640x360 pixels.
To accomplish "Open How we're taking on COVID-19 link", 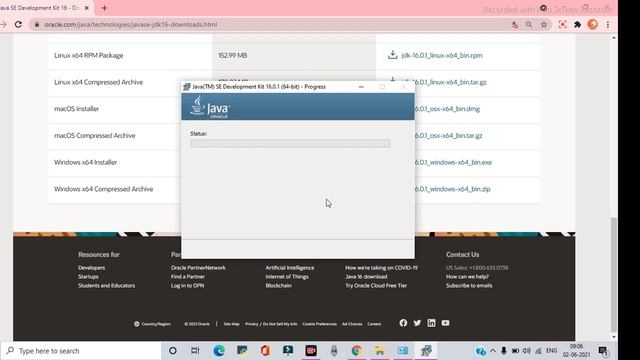I will (x=381, y=268).
